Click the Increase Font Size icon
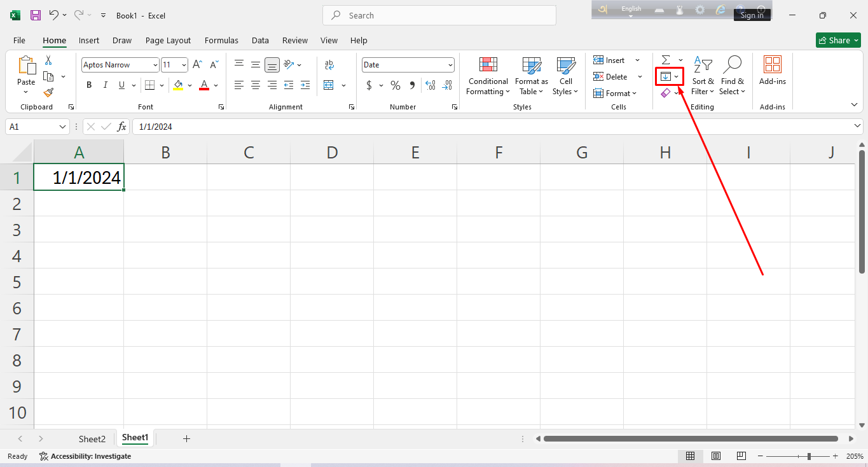Image resolution: width=868 pixels, height=467 pixels. point(197,65)
